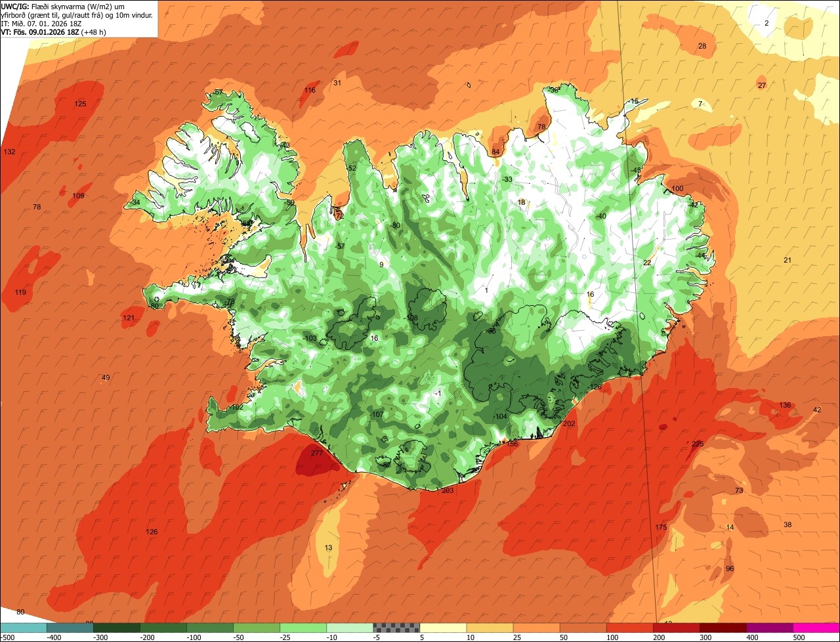
Task: Click the 156 value on the south coast
Action: pos(512,444)
